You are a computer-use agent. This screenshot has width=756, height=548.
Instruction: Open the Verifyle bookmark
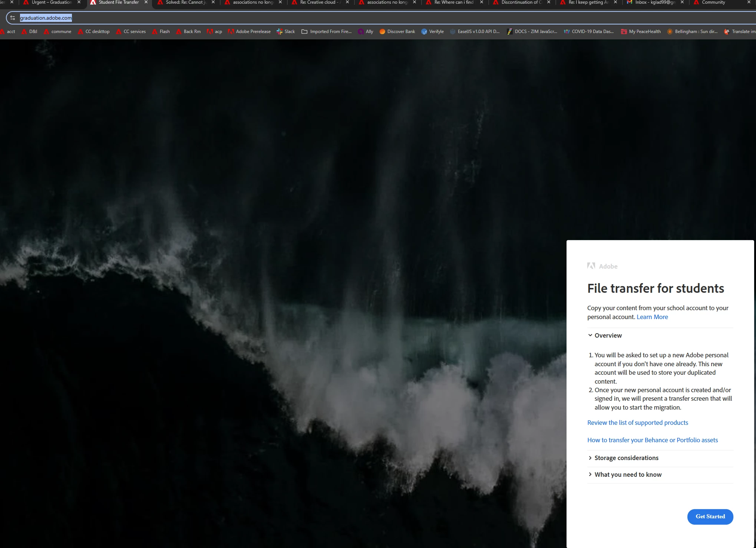432,32
